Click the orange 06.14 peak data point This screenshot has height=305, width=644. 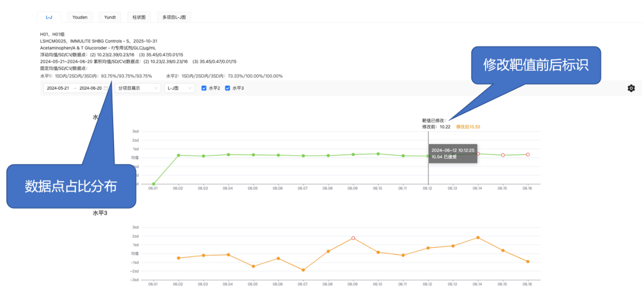coord(477,238)
